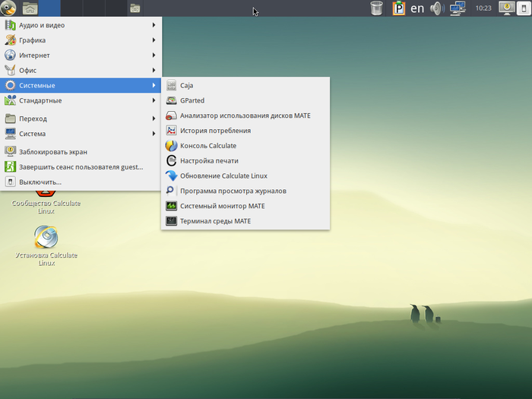Switch to the first workspace
This screenshot has height=399, width=532.
(49, 8)
